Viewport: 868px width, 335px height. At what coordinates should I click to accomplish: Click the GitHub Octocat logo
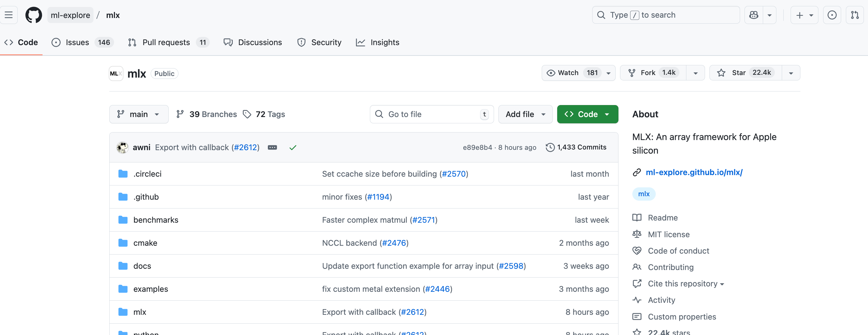point(34,15)
